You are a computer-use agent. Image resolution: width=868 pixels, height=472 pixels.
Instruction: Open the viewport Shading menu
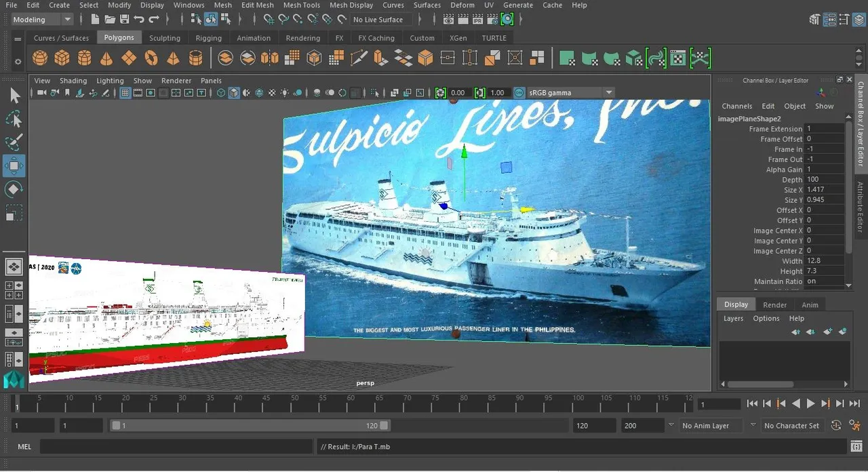pos(73,81)
